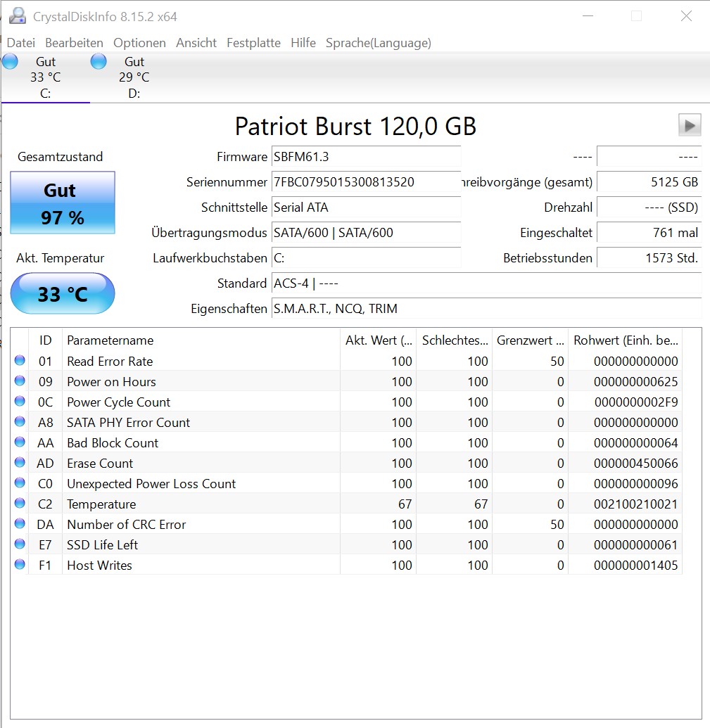This screenshot has width=710, height=728.
Task: Click the Rohwert column header
Action: click(626, 340)
